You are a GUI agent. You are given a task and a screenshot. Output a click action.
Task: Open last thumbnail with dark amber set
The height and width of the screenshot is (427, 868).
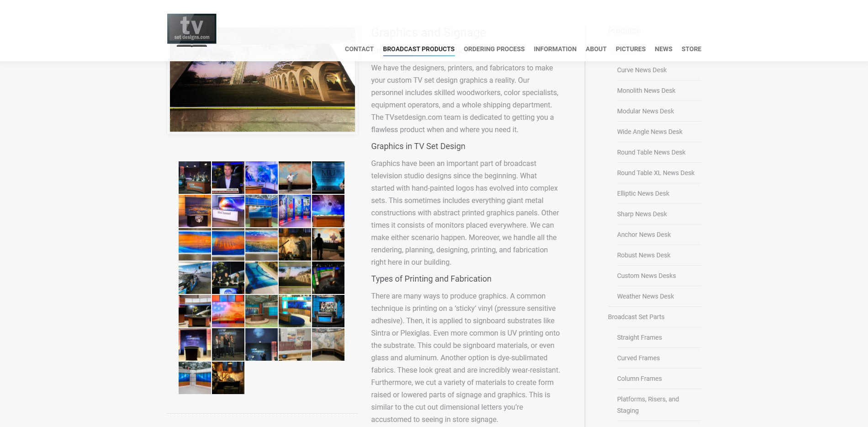tap(228, 378)
